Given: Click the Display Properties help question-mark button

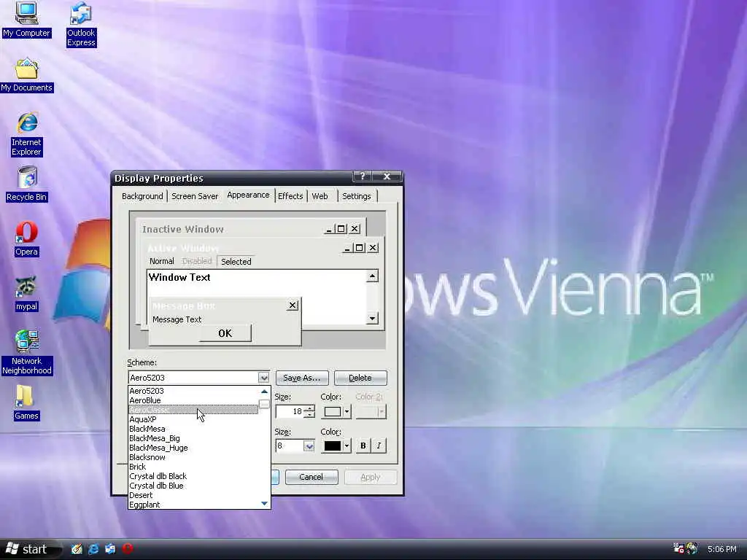Looking at the screenshot, I should coord(363,176).
